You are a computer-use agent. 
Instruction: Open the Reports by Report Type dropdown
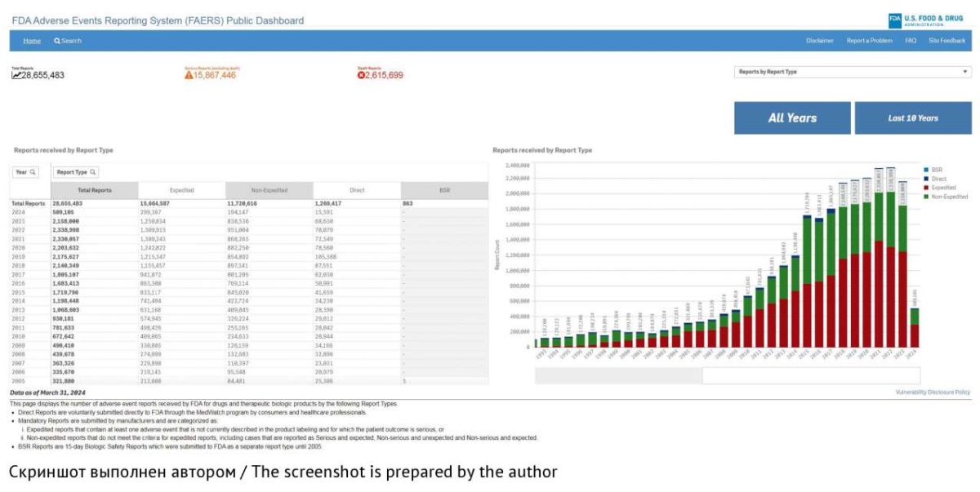[853, 72]
